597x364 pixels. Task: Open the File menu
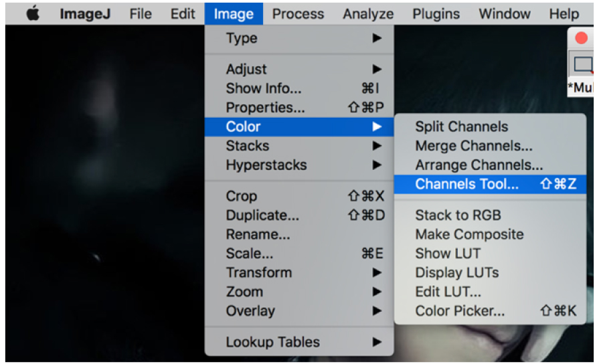(141, 14)
